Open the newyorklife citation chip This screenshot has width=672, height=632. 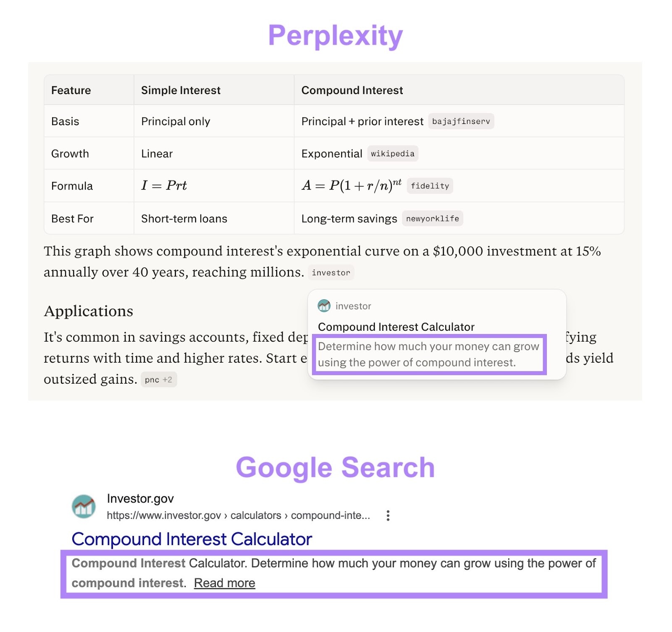pos(432,219)
